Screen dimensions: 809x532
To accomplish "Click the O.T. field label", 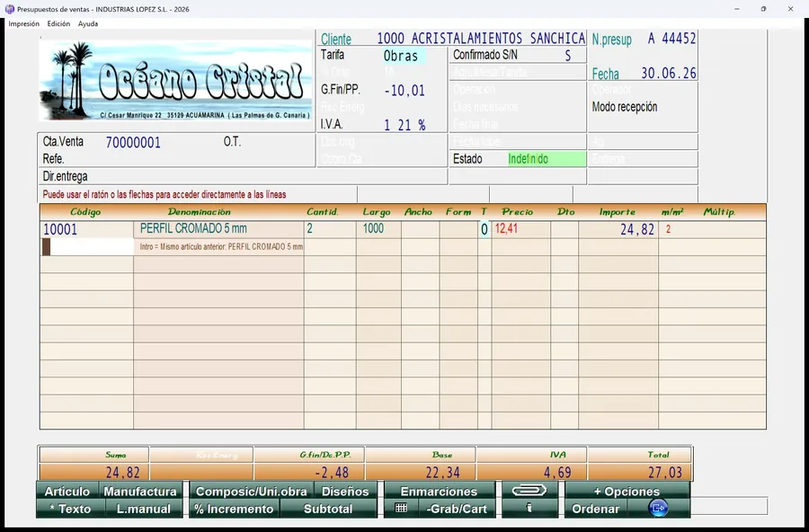I will coord(232,141).
